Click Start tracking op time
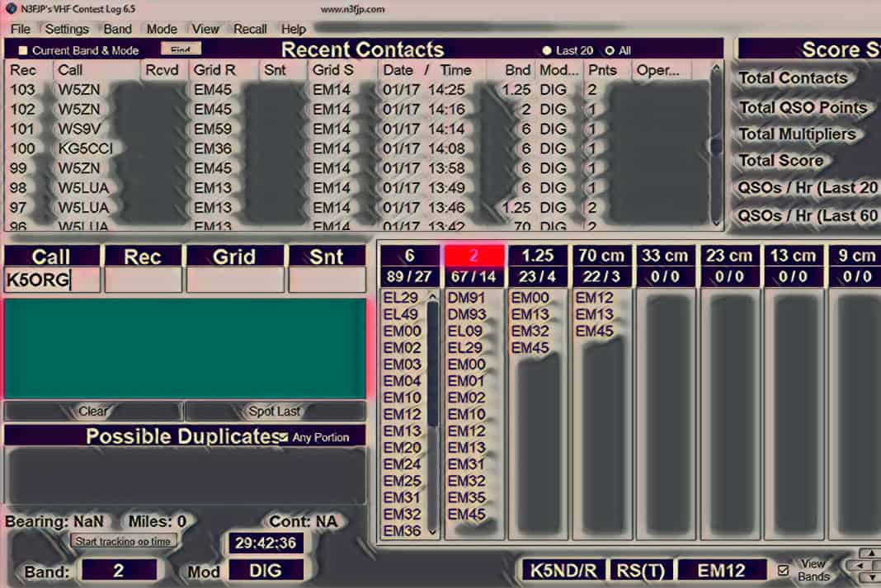This screenshot has height=588, width=881. pyautogui.click(x=124, y=542)
